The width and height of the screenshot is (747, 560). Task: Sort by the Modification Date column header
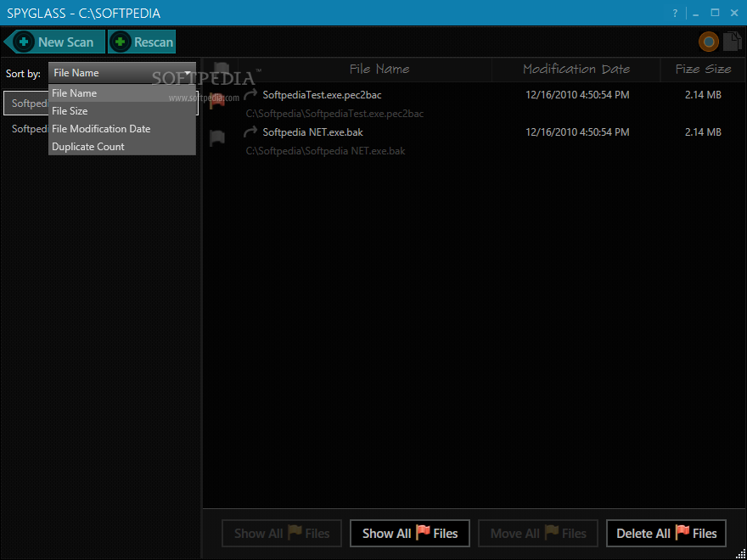point(576,70)
